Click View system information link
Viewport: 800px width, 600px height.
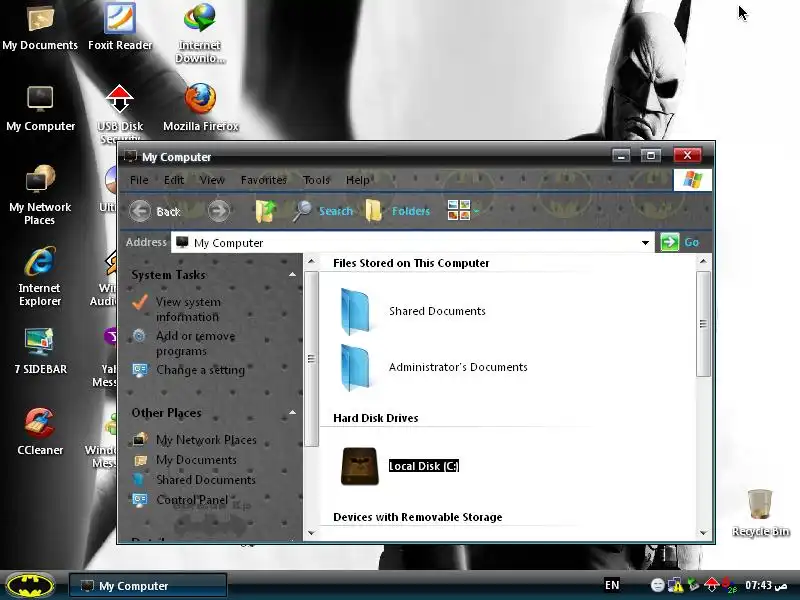coord(188,309)
